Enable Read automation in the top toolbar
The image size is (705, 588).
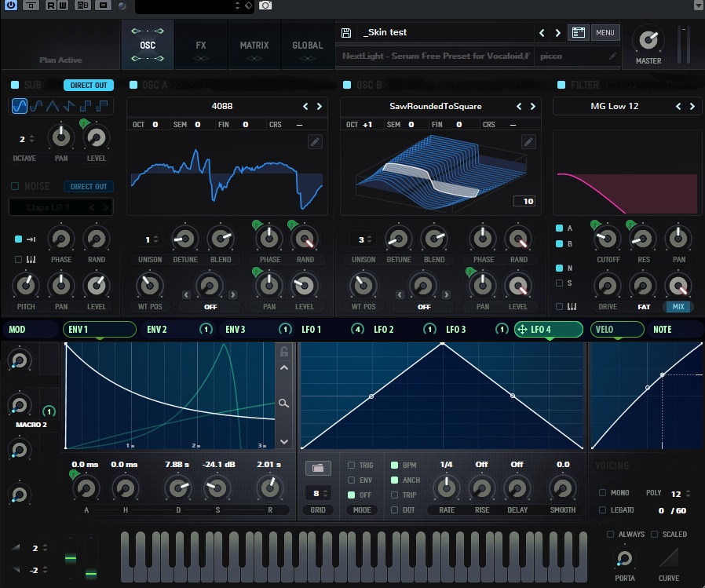49,5
